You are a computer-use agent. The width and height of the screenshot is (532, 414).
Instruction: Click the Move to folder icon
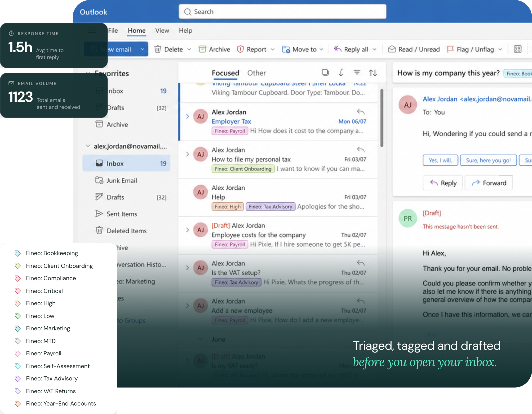[286, 49]
